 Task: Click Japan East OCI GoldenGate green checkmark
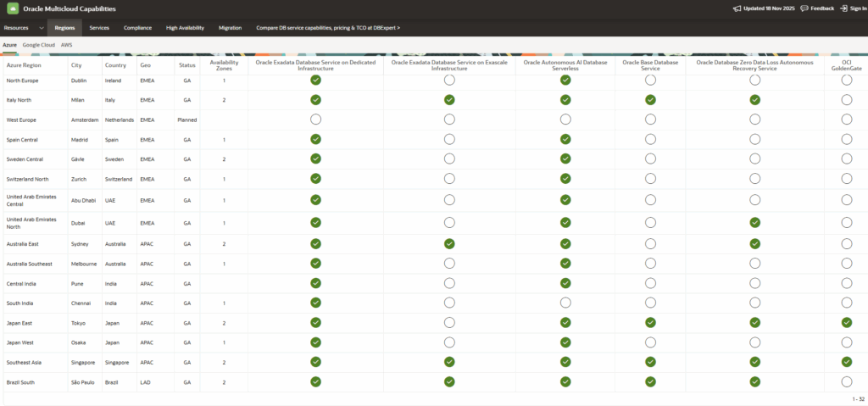point(847,323)
